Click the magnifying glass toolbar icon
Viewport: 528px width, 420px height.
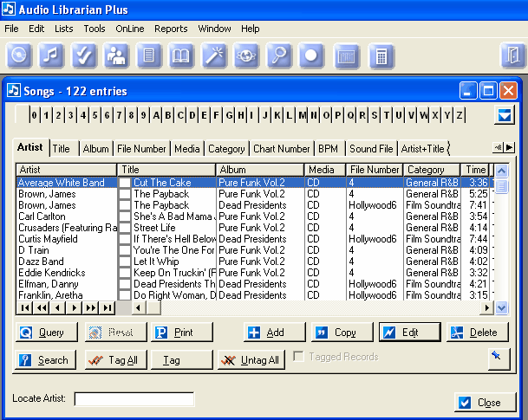279,55
